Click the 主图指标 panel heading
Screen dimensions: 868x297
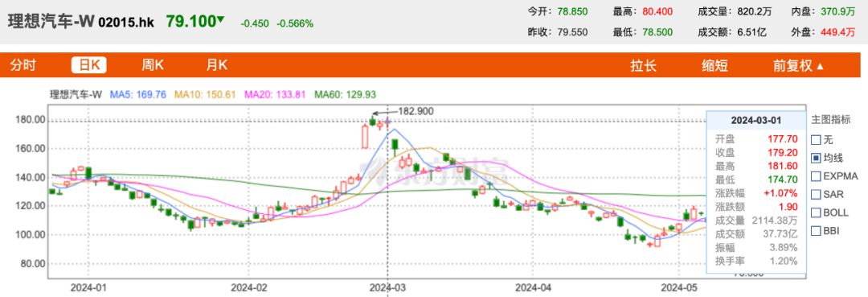point(830,120)
